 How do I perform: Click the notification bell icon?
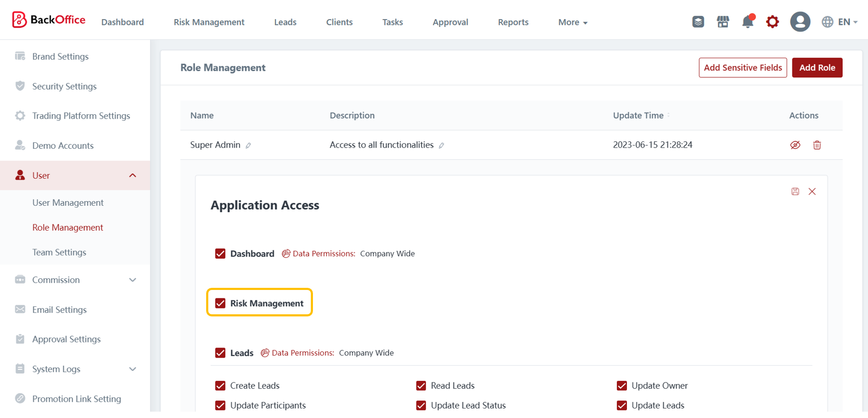click(747, 22)
